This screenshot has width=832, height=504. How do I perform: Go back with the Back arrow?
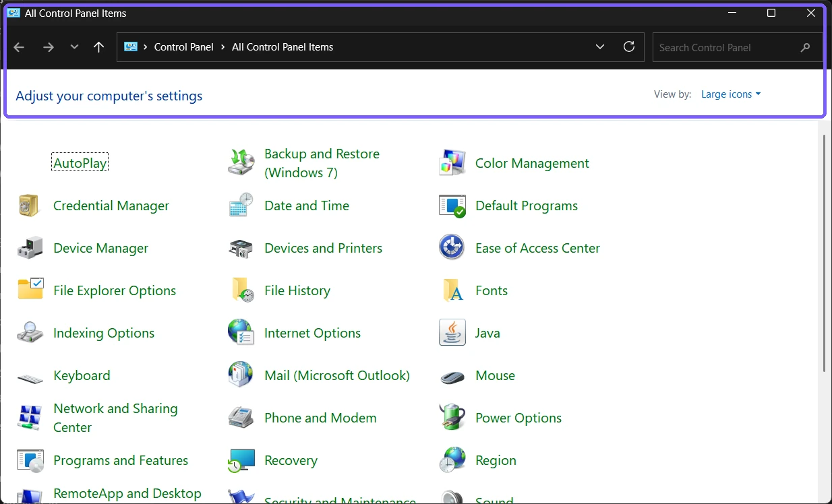(x=19, y=47)
